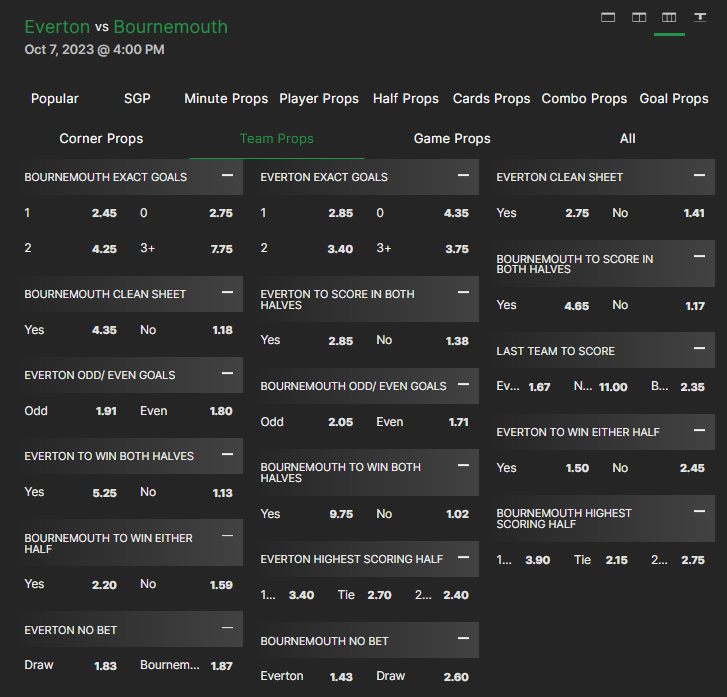The width and height of the screenshot is (727, 697).
Task: Open the SGP tab
Action: point(137,98)
